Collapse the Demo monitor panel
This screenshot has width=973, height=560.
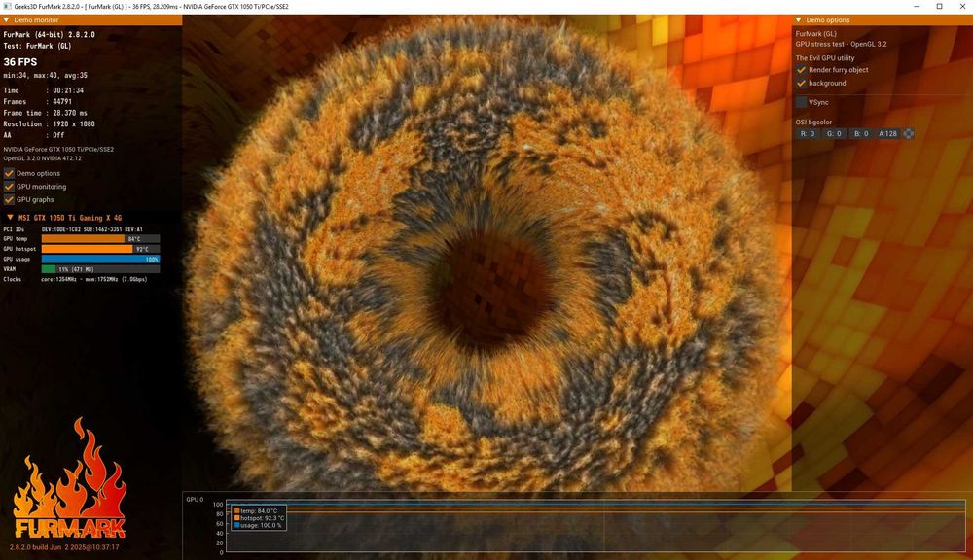[x=6, y=19]
